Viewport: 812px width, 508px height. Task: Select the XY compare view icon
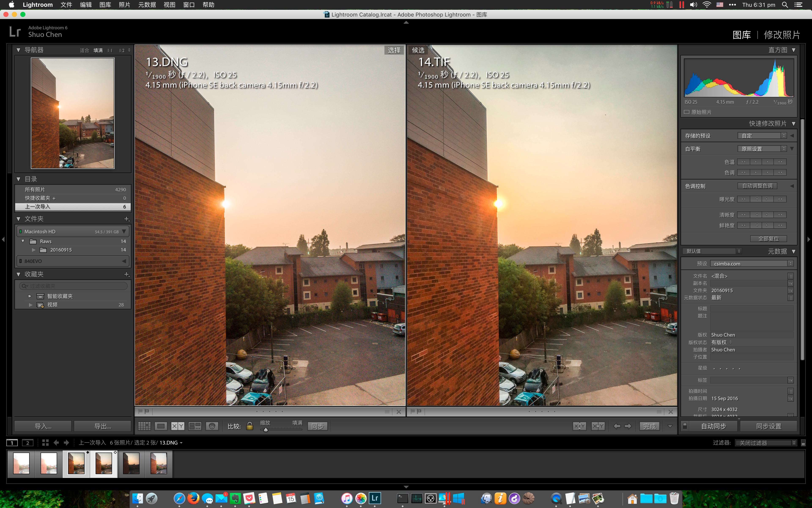177,426
